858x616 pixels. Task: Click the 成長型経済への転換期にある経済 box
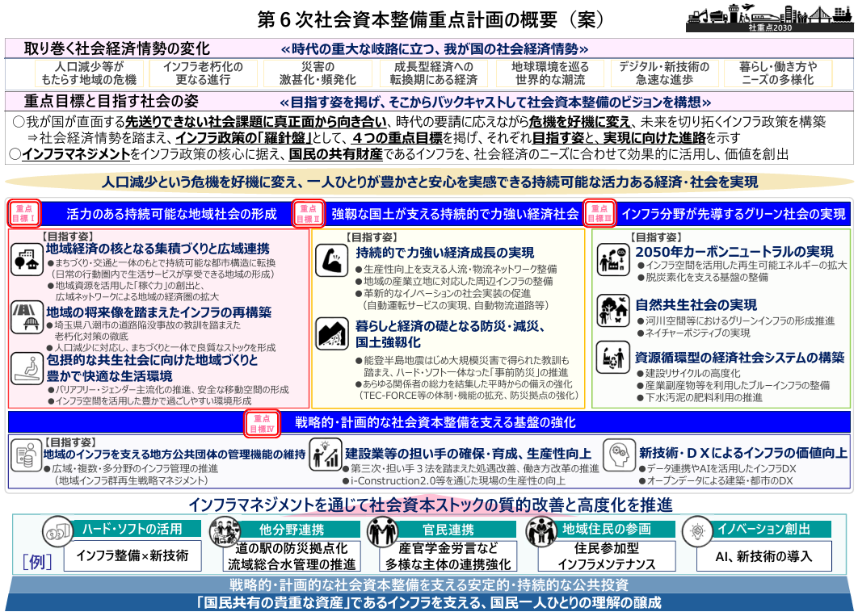coord(434,73)
